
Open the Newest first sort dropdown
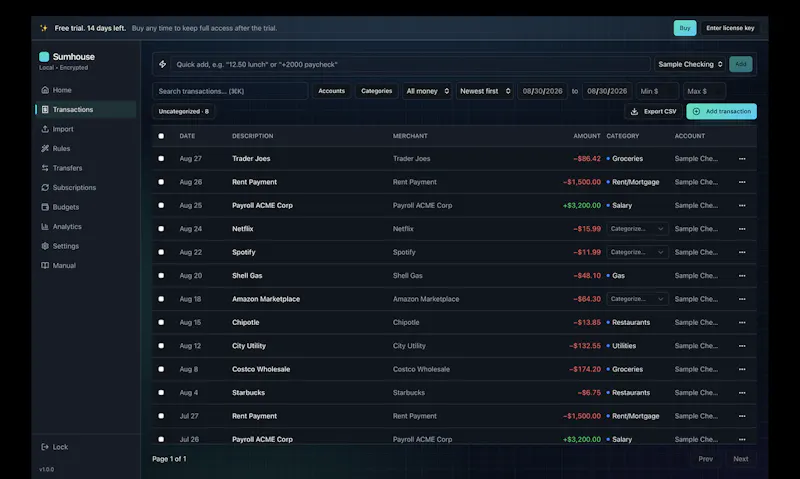485,91
